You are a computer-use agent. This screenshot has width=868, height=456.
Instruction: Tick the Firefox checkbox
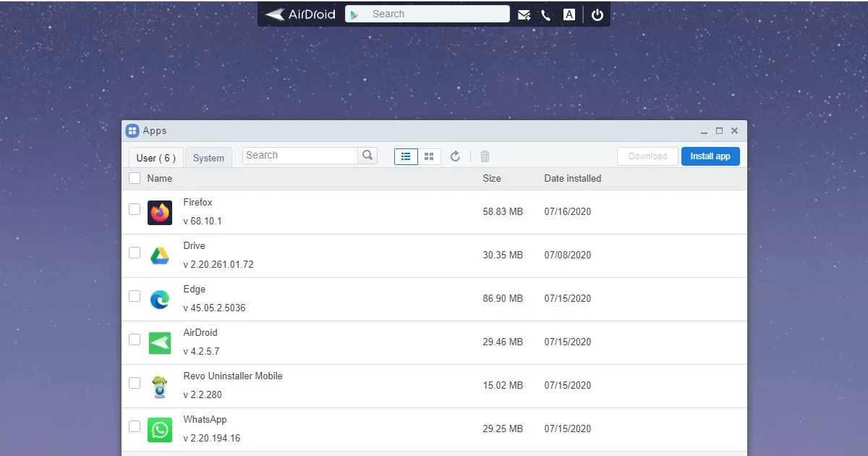135,209
